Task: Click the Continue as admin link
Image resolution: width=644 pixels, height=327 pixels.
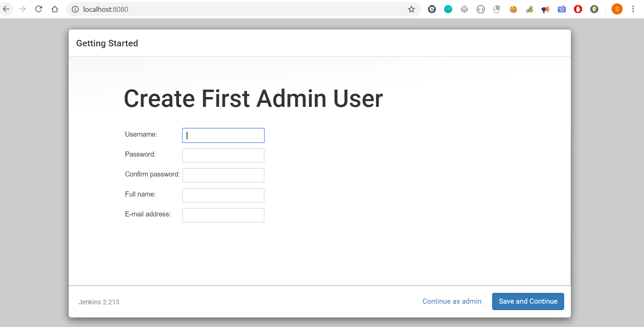Action: [x=452, y=301]
